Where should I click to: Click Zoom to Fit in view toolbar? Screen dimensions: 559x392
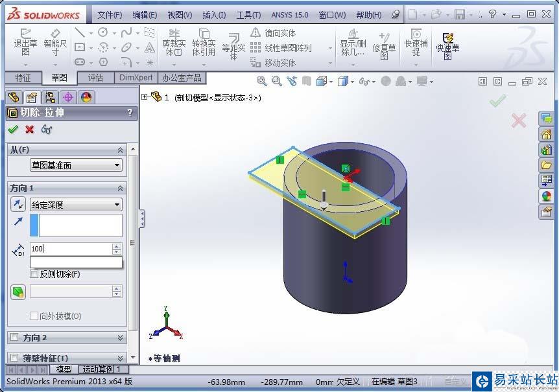click(262, 81)
